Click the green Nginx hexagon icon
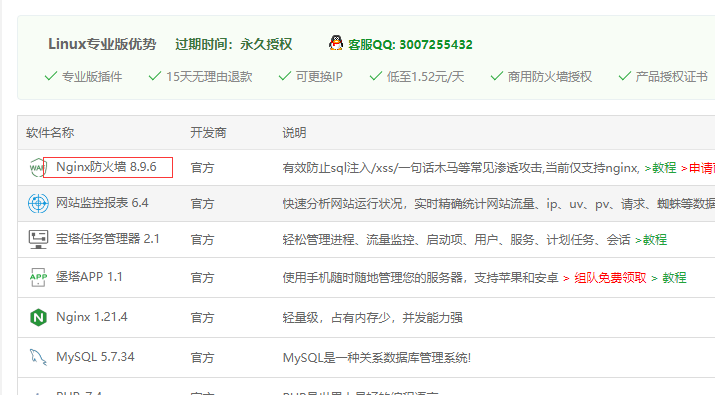This screenshot has width=715, height=395. (38, 317)
